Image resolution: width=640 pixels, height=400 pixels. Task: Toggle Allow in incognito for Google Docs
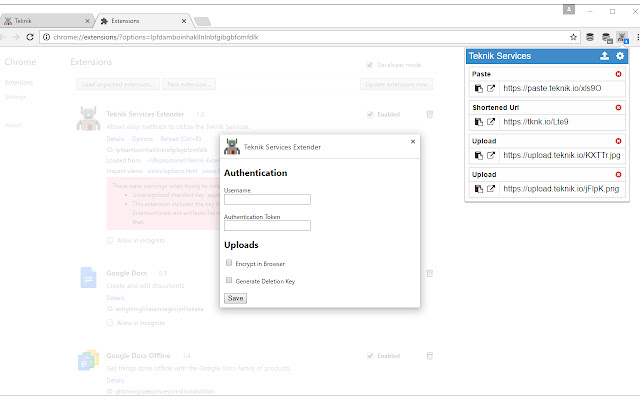109,323
